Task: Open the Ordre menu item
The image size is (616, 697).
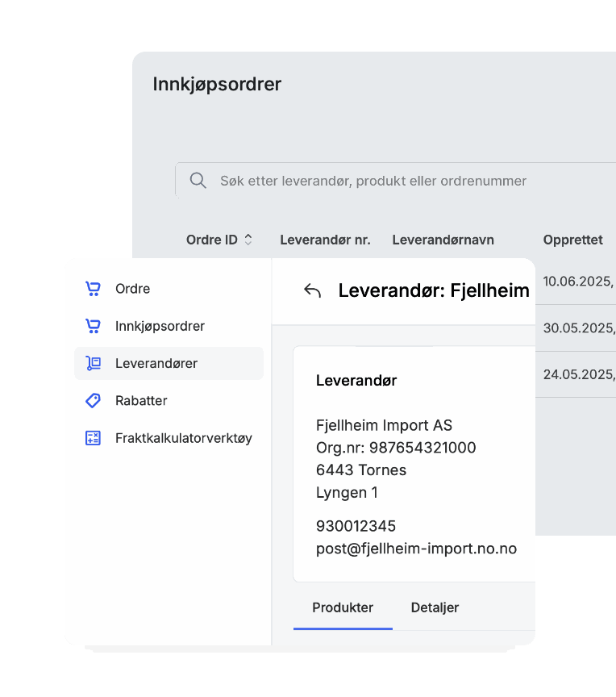Action: pyautogui.click(x=169, y=289)
